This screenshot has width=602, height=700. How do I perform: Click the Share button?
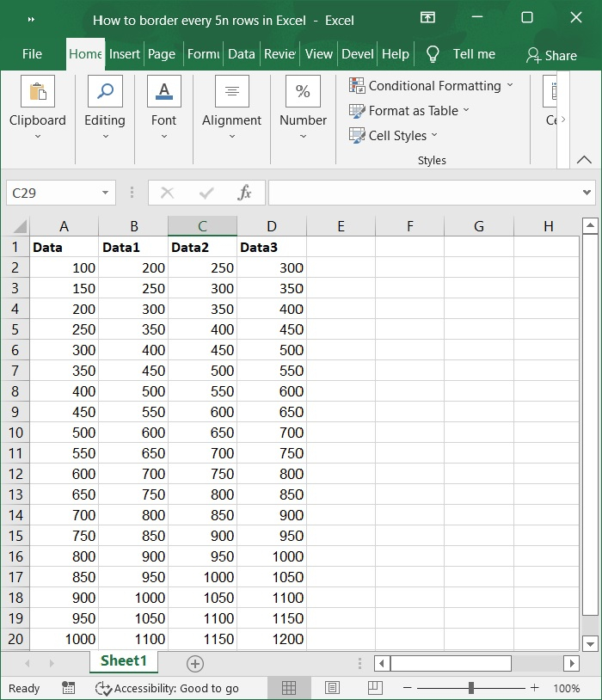pyautogui.click(x=551, y=55)
